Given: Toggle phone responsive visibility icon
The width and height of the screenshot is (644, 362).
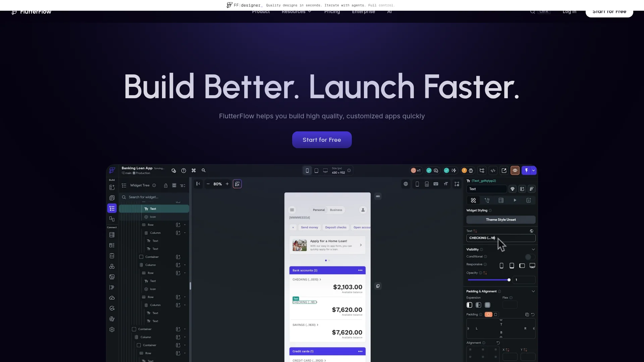Looking at the screenshot, I should pos(501,266).
